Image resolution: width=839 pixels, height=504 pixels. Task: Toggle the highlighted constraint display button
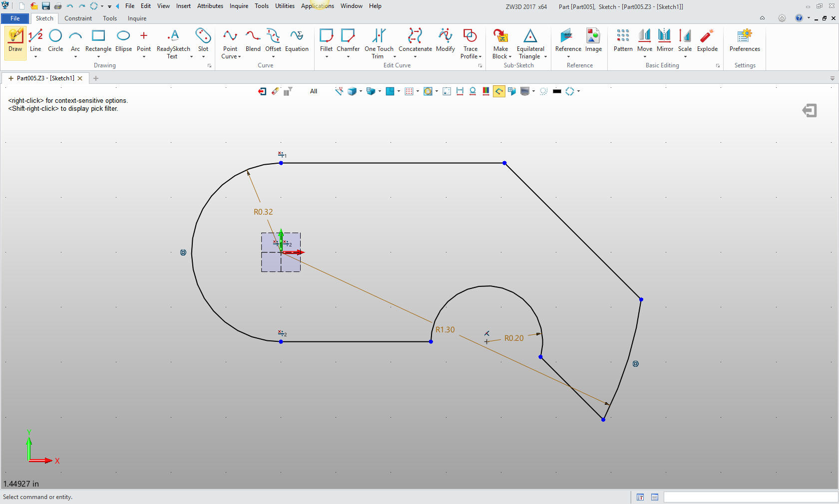point(498,91)
